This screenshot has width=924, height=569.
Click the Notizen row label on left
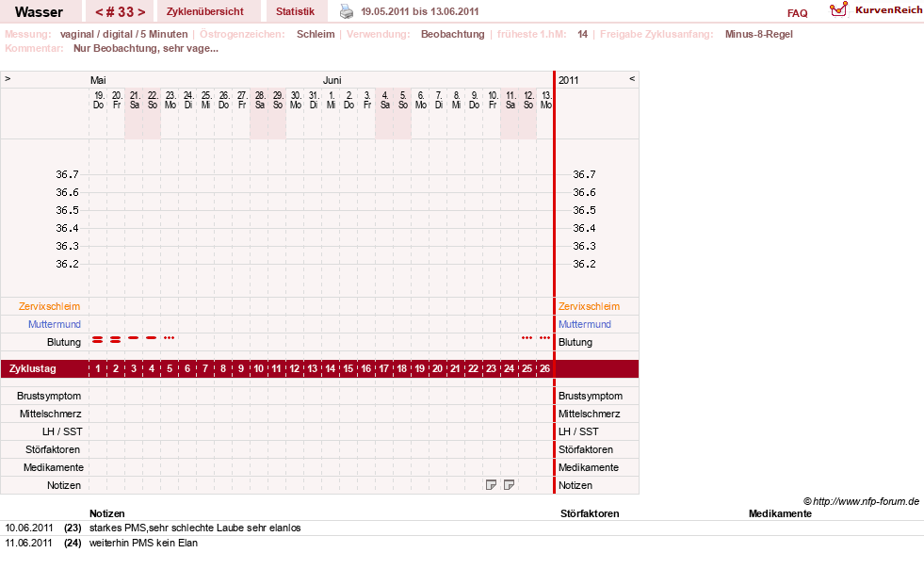(x=64, y=485)
